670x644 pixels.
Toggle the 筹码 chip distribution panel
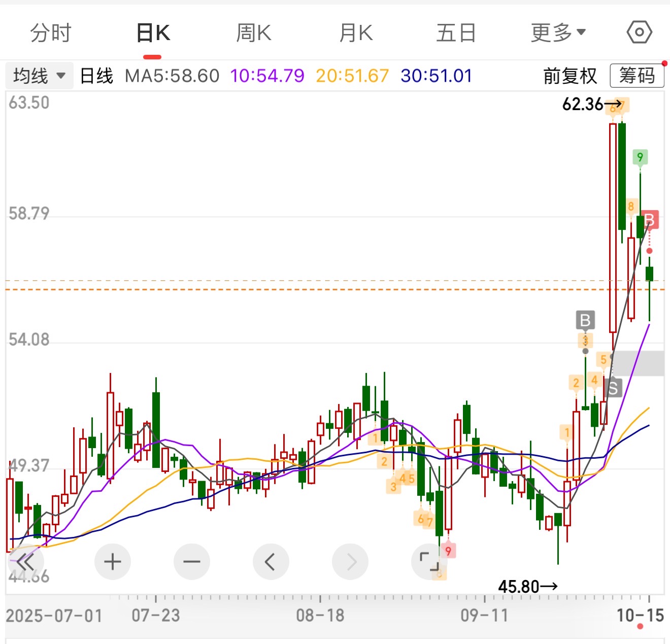(636, 76)
